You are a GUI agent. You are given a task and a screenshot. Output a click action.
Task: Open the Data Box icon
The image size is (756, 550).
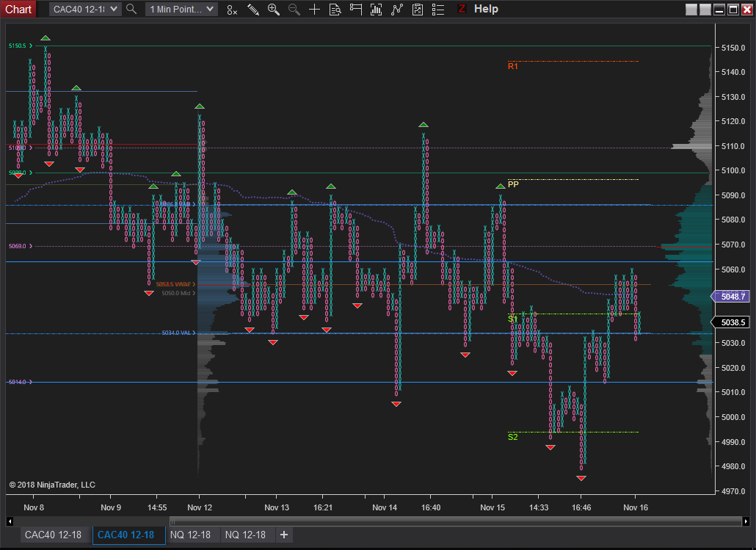click(335, 10)
